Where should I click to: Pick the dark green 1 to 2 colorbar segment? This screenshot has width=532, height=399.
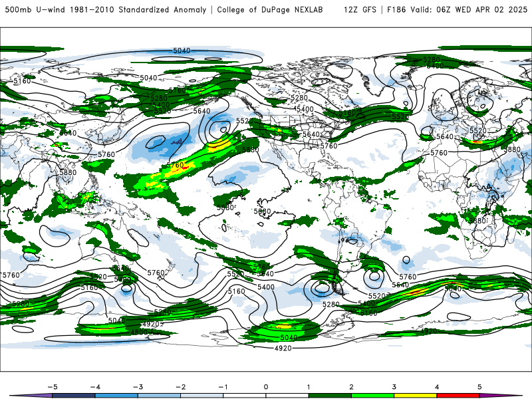pos(330,396)
